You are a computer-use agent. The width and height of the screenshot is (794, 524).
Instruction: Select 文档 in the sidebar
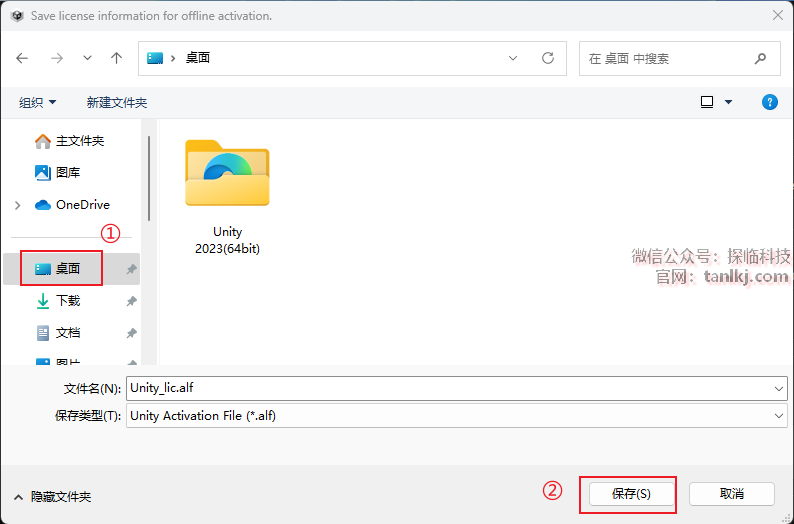[x=57, y=333]
